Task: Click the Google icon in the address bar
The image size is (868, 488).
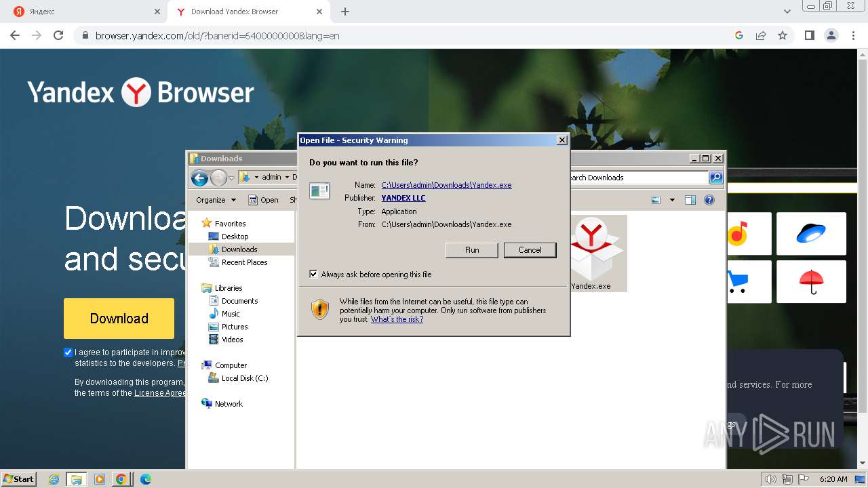Action: coord(739,35)
